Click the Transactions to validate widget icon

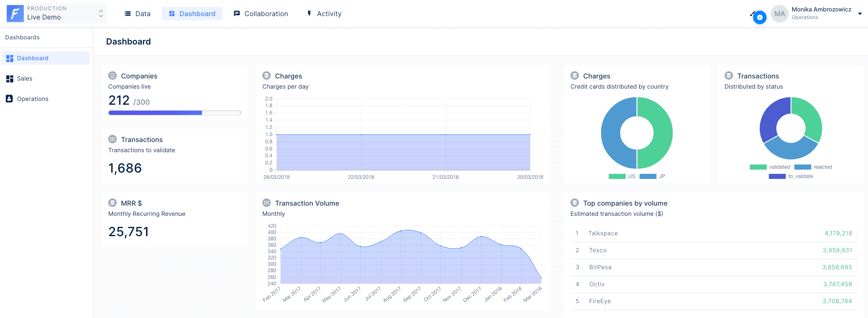[x=112, y=139]
